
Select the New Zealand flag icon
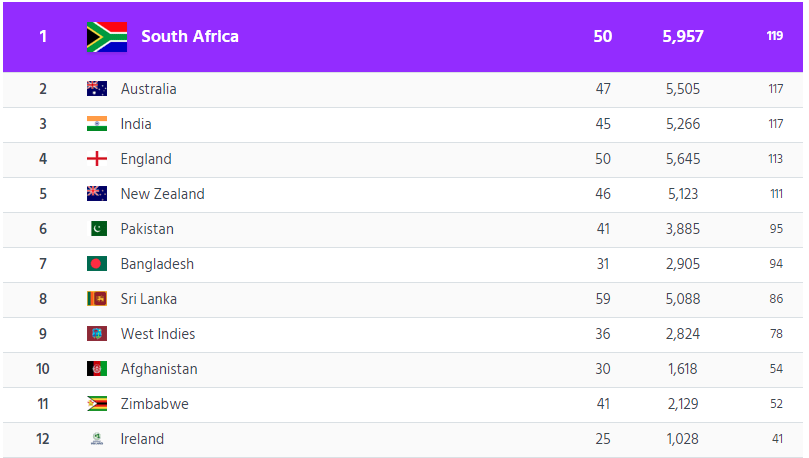tap(97, 193)
